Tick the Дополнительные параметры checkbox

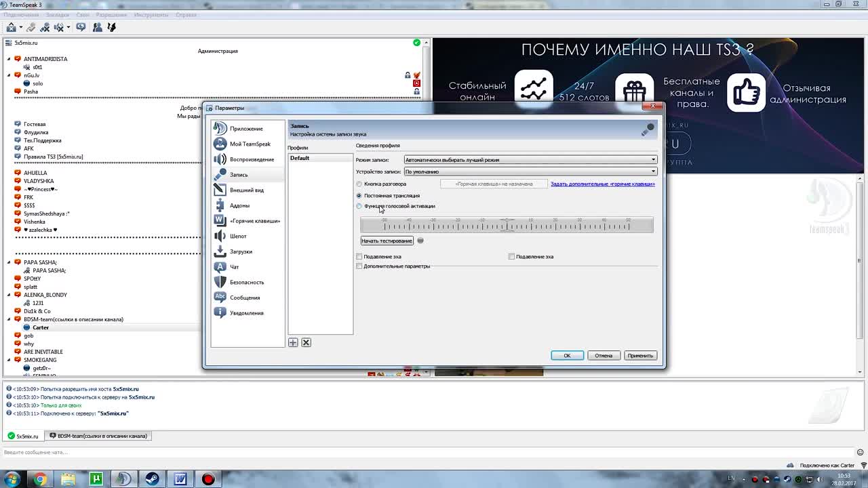click(x=359, y=266)
